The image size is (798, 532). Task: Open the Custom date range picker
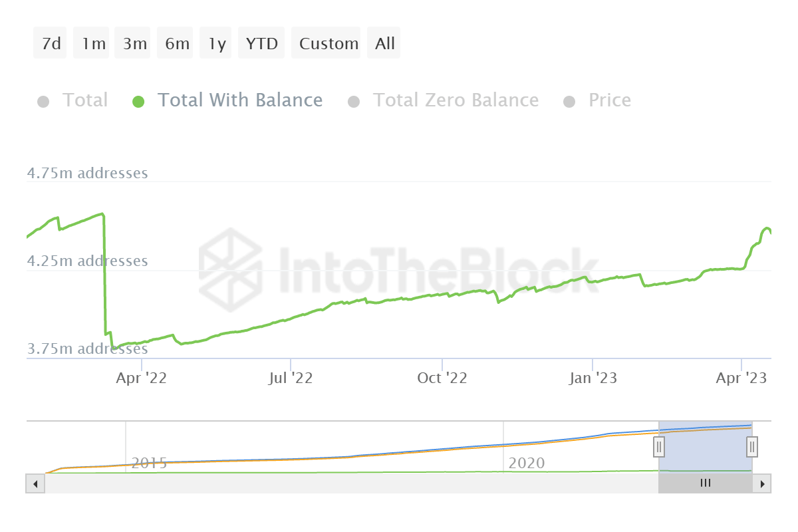pyautogui.click(x=329, y=44)
